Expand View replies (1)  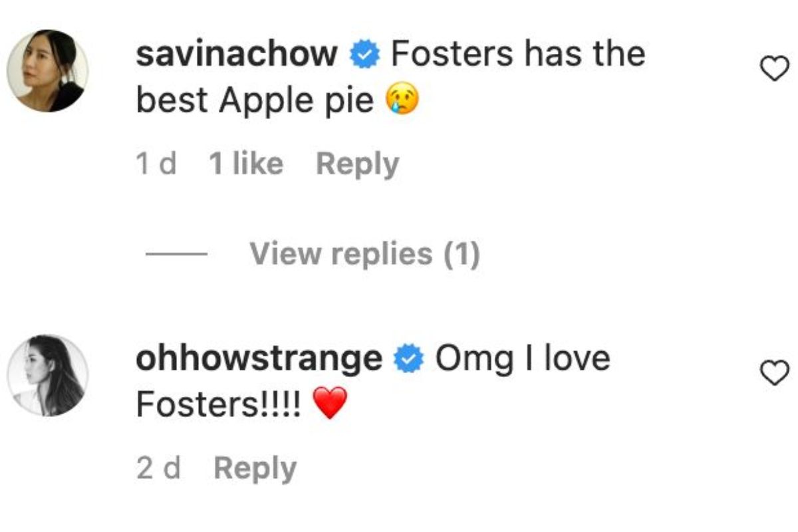coord(364,254)
